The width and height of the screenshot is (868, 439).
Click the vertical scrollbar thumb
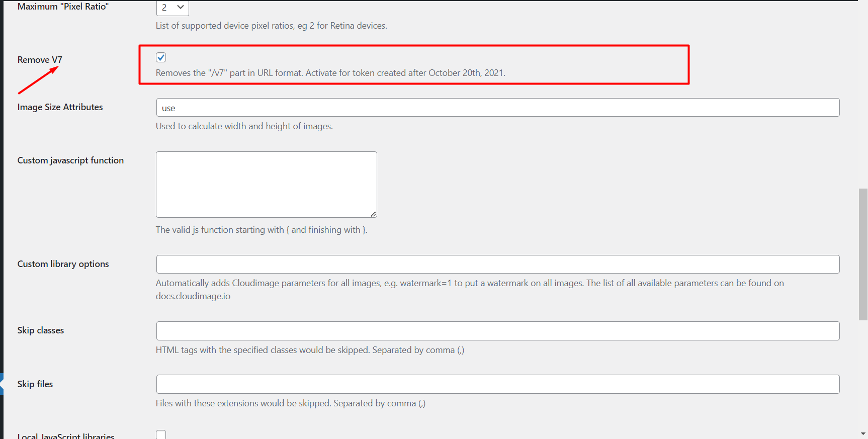(x=863, y=254)
